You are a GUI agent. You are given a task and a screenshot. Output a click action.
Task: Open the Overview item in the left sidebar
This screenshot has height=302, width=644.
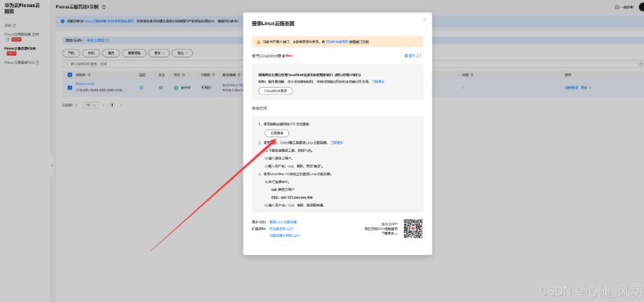click(x=8, y=25)
